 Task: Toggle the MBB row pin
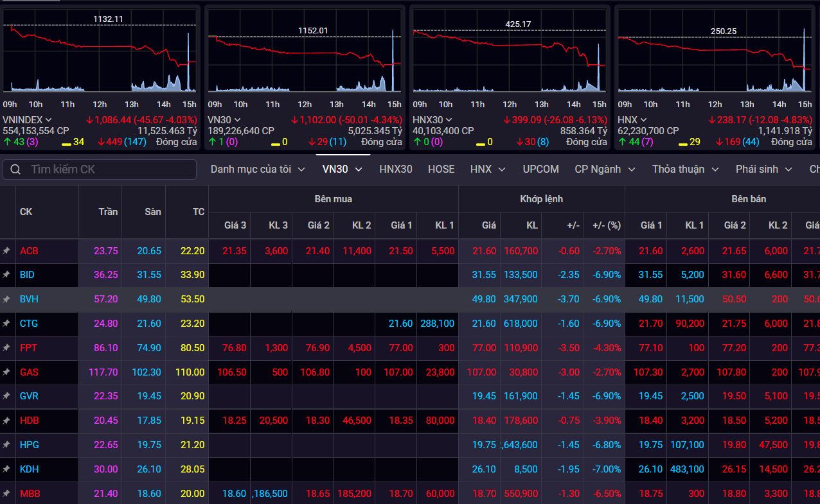6,494
